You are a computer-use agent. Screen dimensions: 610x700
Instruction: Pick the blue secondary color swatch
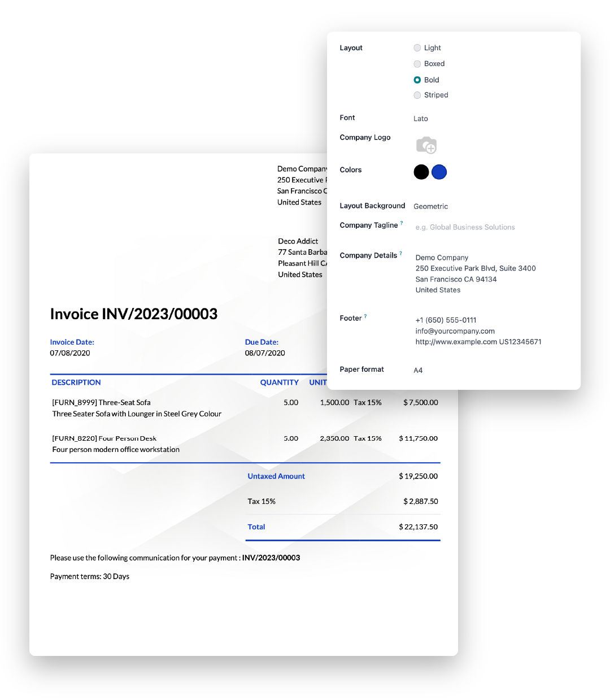pos(439,172)
